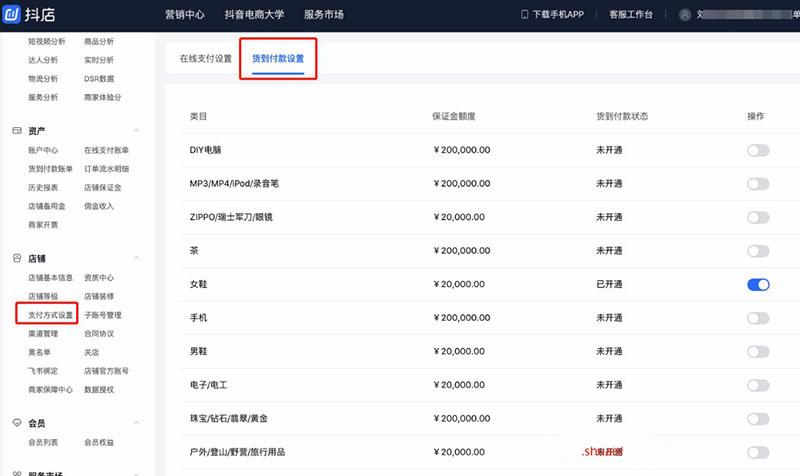Viewport: 800px width, 476px height.
Task: Select the 货到付款设置 tab
Action: [x=278, y=59]
